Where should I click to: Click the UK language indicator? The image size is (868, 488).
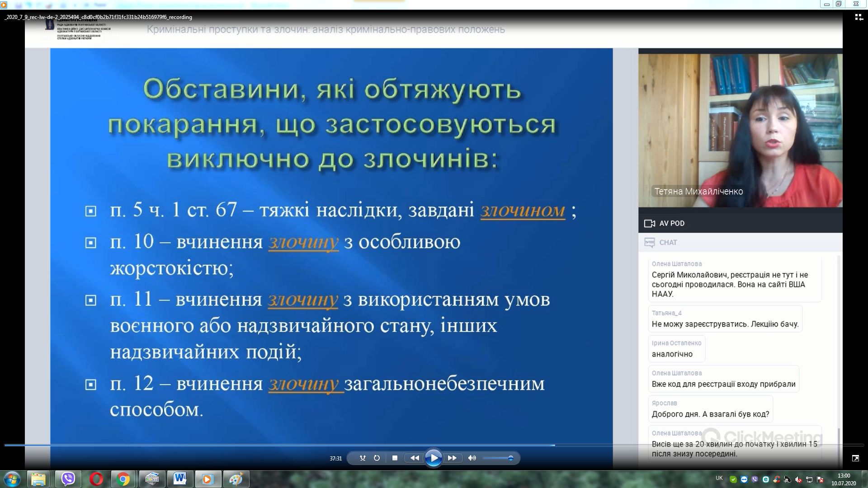[719, 478]
